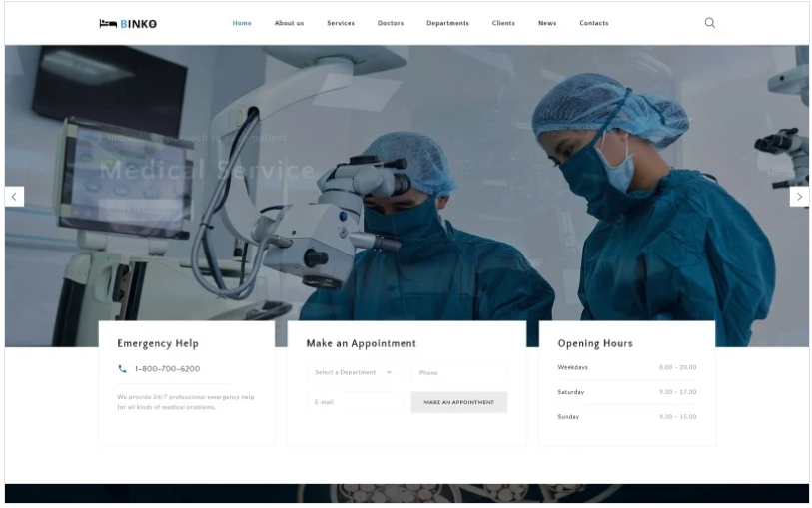Advance slider with right arrow
The height and width of the screenshot is (508, 812).
point(799,197)
